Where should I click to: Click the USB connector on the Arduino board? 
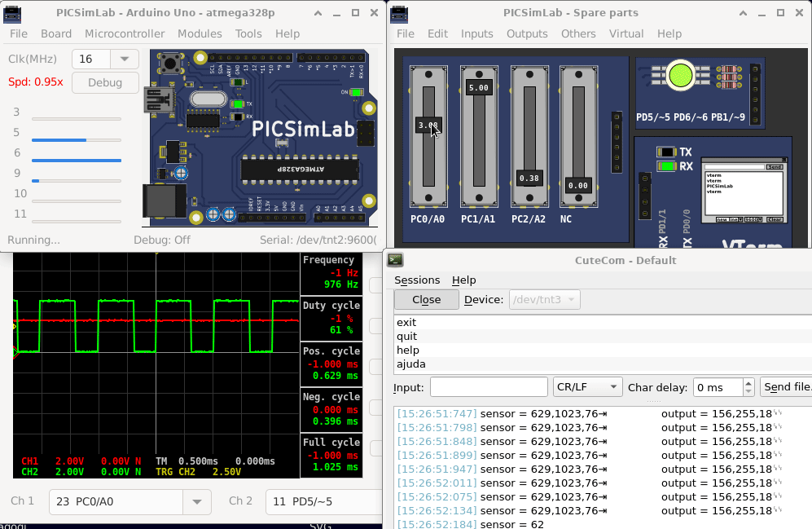pos(160,98)
